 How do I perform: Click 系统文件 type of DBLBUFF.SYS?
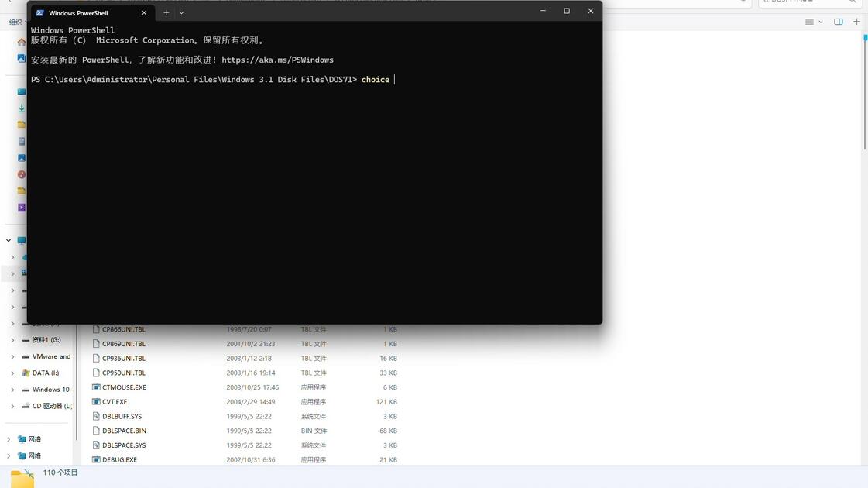coord(314,416)
